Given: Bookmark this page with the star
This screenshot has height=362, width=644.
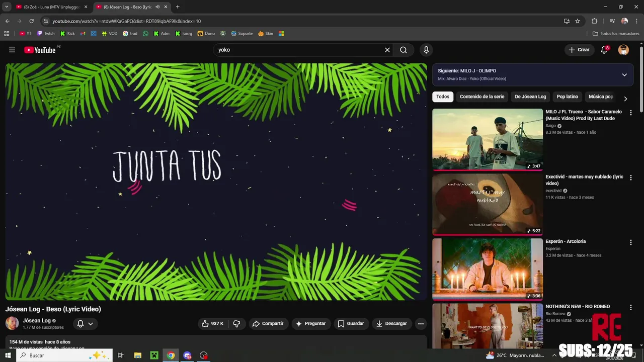Looking at the screenshot, I should 578,21.
